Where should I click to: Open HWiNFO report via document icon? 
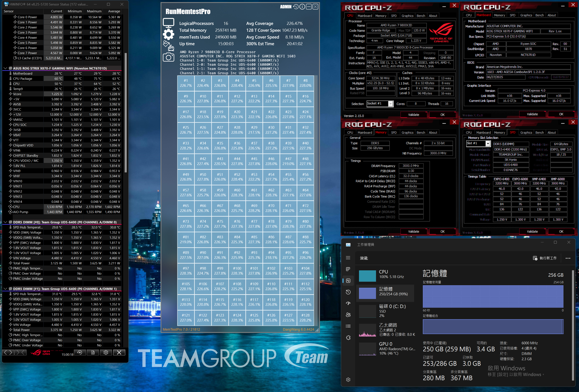pos(93,352)
